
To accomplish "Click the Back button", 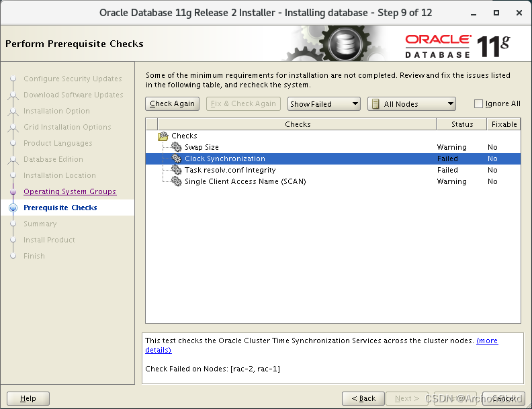I will (x=363, y=398).
